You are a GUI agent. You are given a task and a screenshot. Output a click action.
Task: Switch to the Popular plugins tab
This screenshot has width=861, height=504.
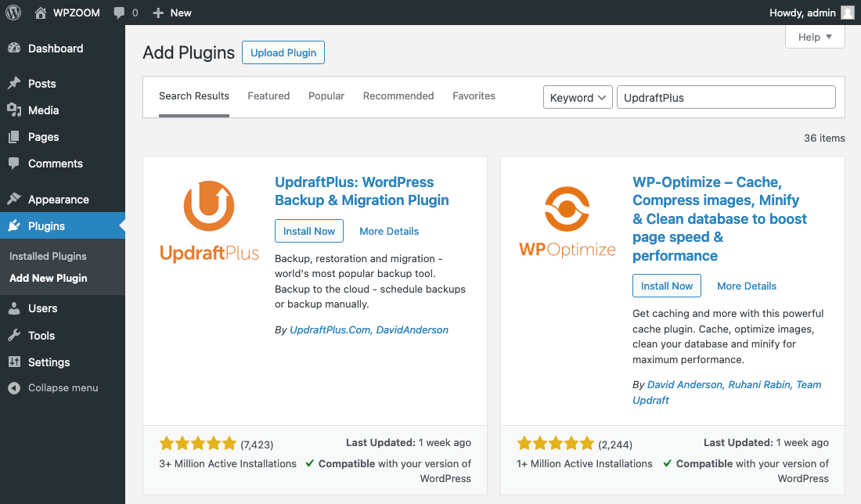326,96
